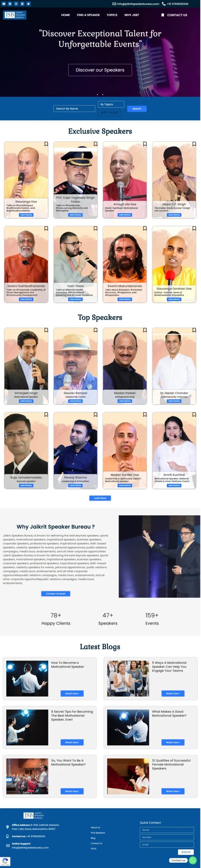201x868 pixels.
Task: Bookmark Major D.P. Singh speaker card
Action: point(194,144)
